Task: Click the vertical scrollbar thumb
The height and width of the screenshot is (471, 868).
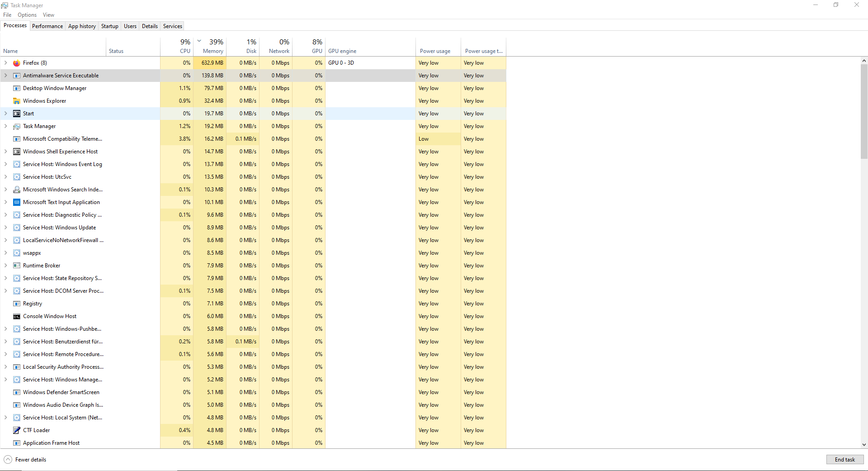Action: (x=864, y=111)
